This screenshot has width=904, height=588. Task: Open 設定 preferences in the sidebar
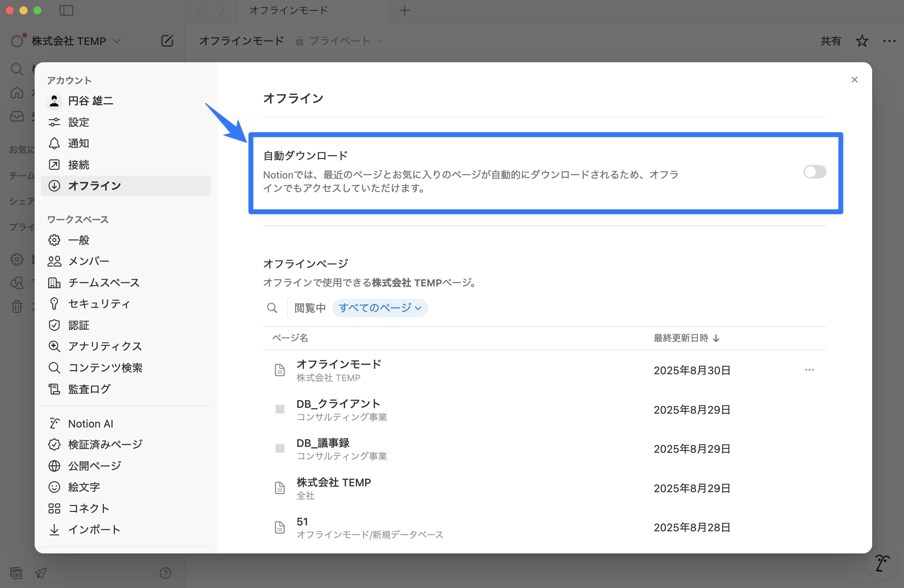126,122
